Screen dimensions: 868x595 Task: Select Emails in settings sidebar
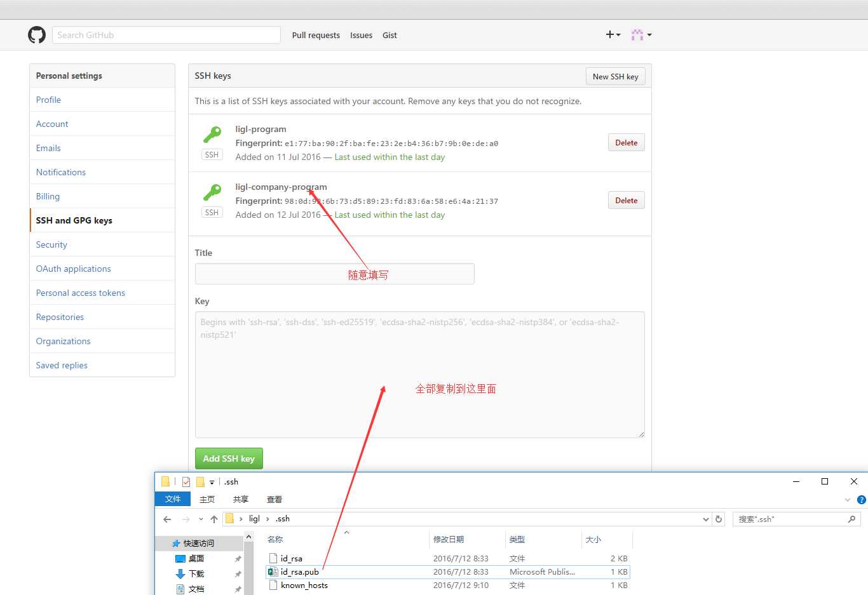(102, 148)
